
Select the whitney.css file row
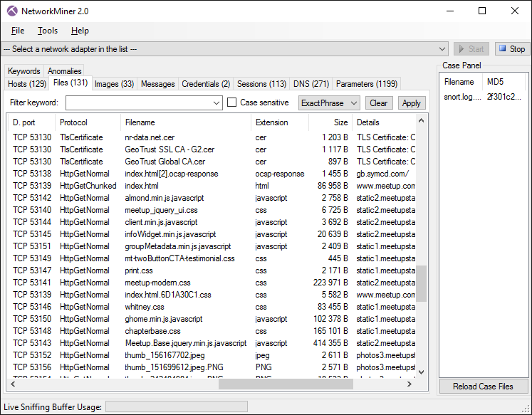[144, 307]
